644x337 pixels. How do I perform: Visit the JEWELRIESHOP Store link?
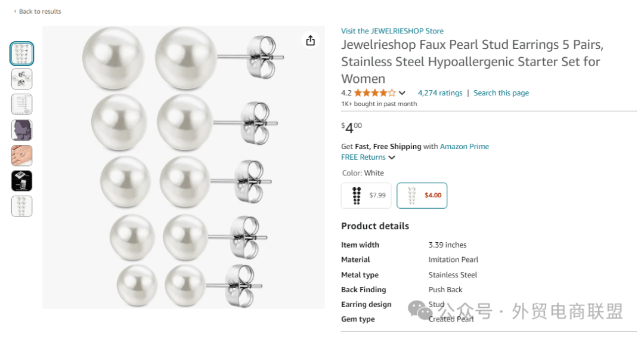coord(392,31)
